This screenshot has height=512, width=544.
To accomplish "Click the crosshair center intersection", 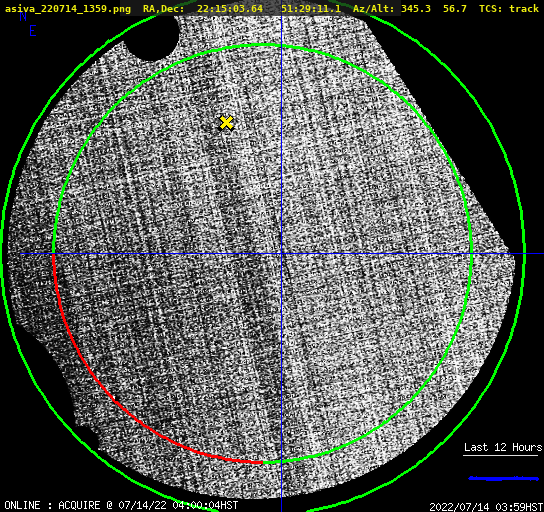I will pyautogui.click(x=281, y=254).
